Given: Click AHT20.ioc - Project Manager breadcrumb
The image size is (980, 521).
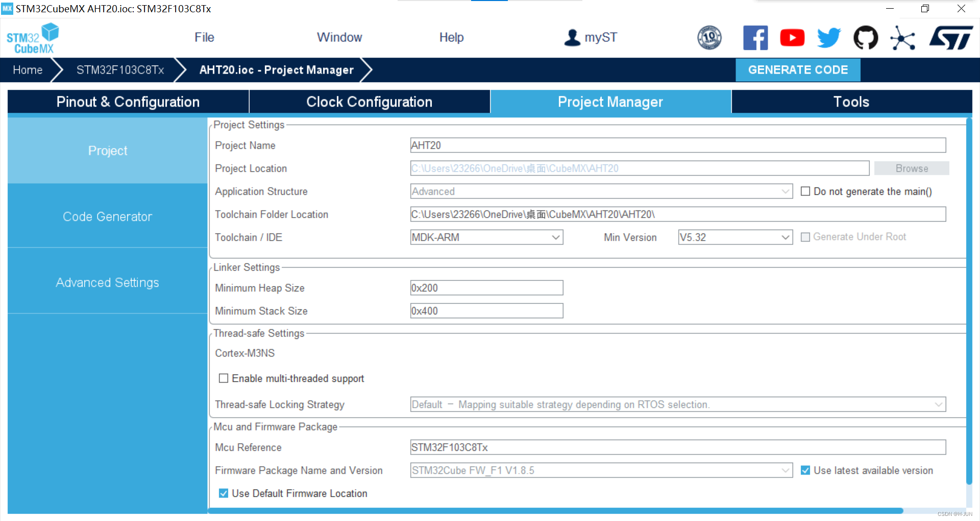Looking at the screenshot, I should click(277, 70).
